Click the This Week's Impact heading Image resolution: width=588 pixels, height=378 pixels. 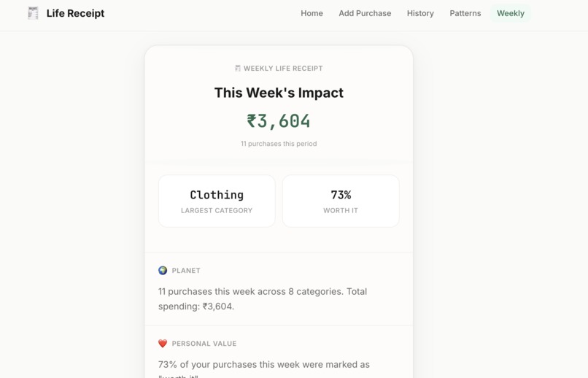tap(279, 93)
